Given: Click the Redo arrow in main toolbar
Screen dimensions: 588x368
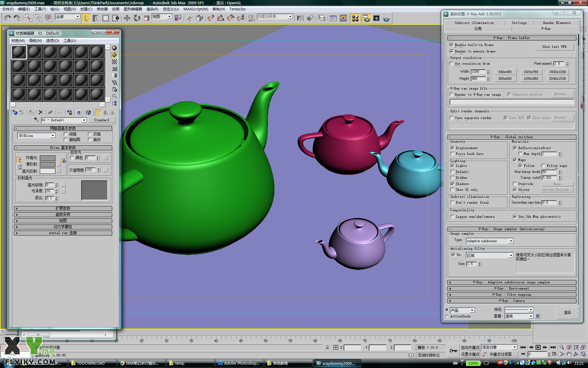Looking at the screenshot, I should click(x=17, y=18).
